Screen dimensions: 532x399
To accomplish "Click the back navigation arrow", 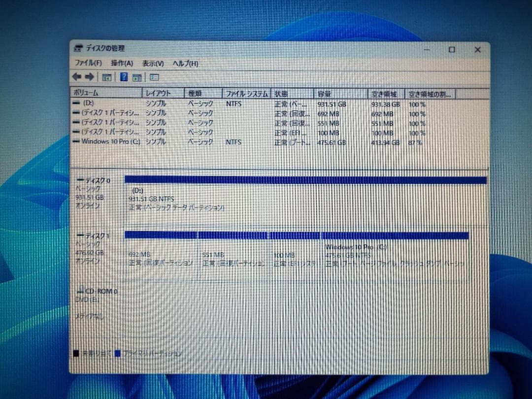I will (x=76, y=77).
